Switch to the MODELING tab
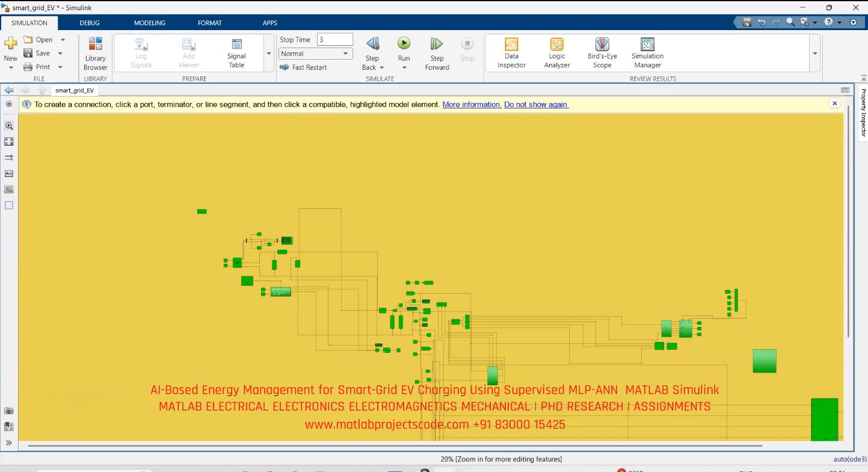The image size is (868, 472). pyautogui.click(x=150, y=23)
